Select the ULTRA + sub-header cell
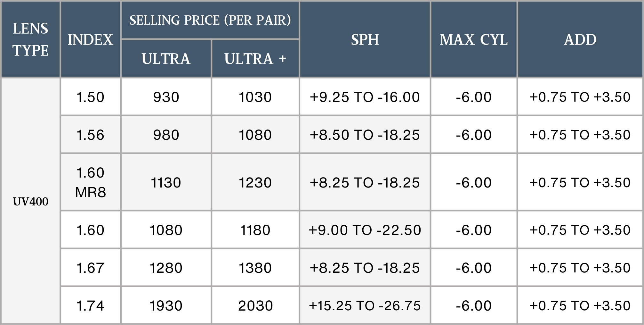This screenshot has height=325, width=644. [x=255, y=59]
